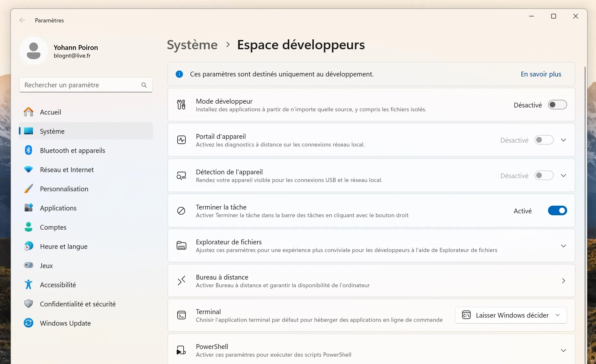Click the Rechercher un paramètre field
Image resolution: width=596 pixels, height=364 pixels.
click(x=86, y=85)
